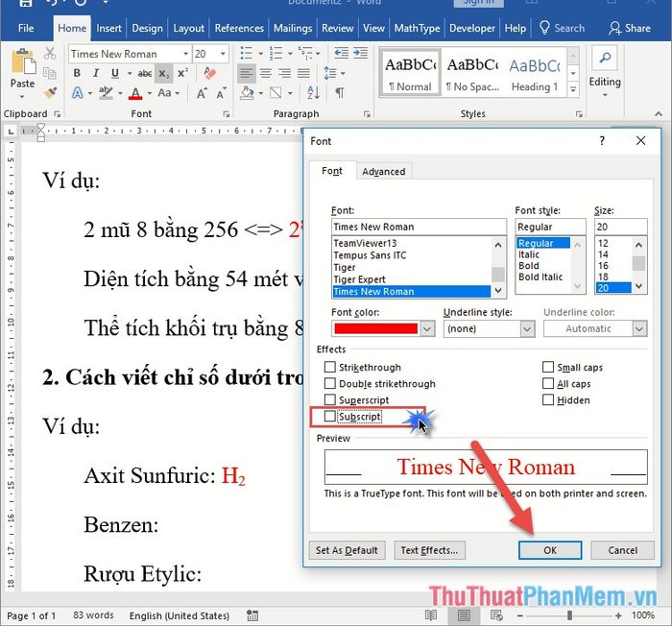672x626 pixels.
Task: Select Bold Italic font style
Action: click(540, 277)
